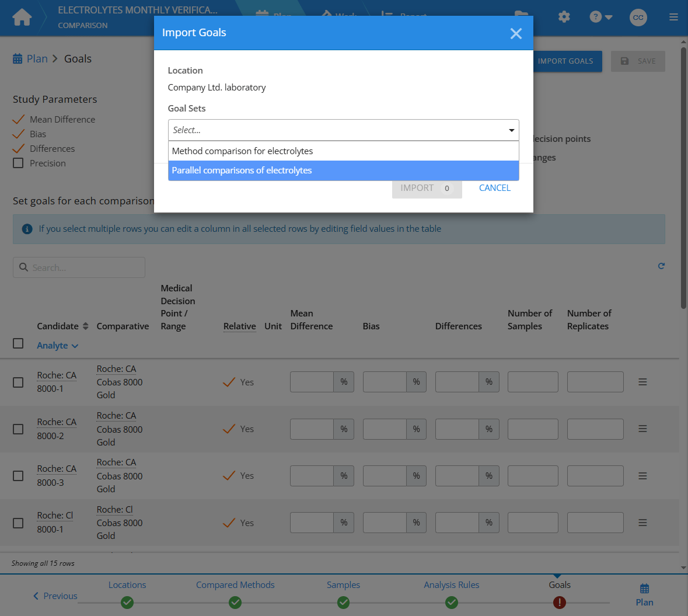
Task: Sort by the Candidate column arrows
Action: (86, 326)
